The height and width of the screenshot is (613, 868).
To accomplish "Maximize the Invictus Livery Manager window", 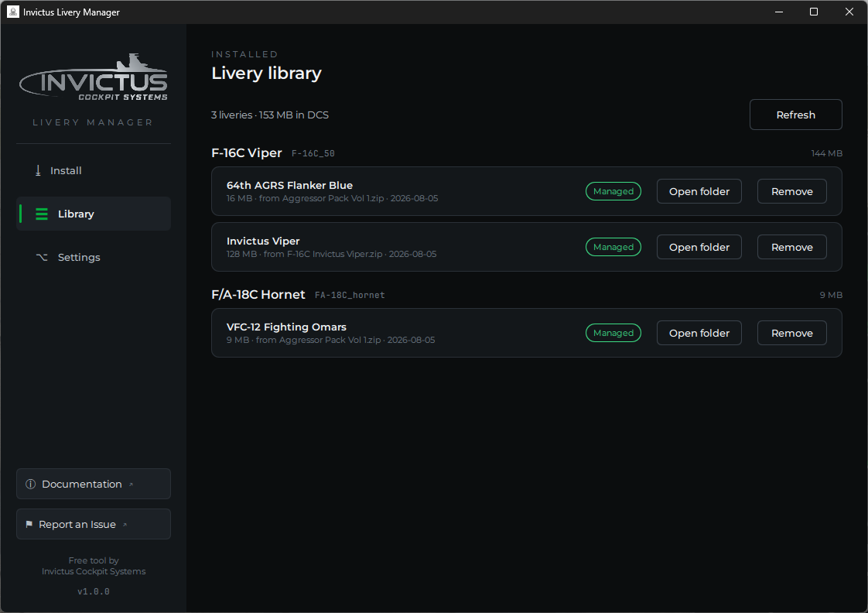I will pyautogui.click(x=814, y=12).
